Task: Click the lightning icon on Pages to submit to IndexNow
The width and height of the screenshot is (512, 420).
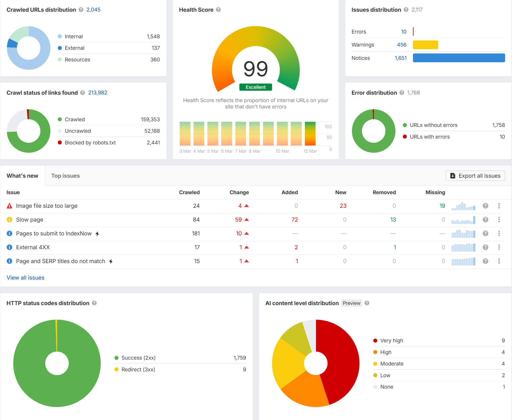Action: coord(97,234)
